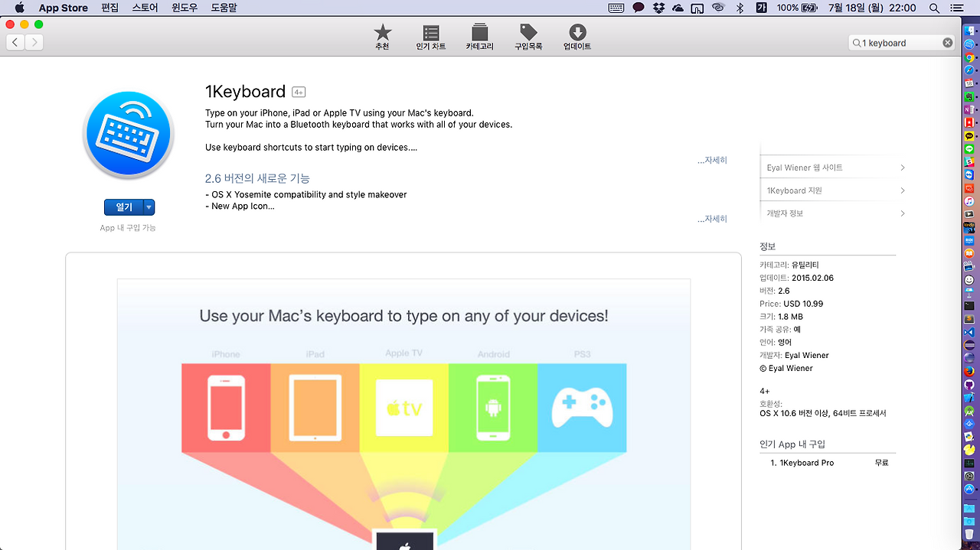Open GitHub Desktop in the Dock
980x550 pixels.
click(x=969, y=385)
